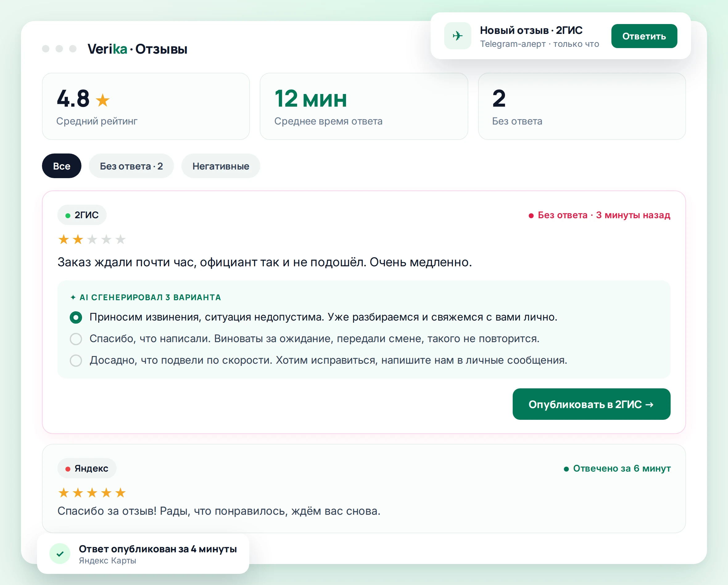Viewport: 728px width, 585px height.
Task: Click the green dot beside Отвечено за 6 минут
Action: (566, 469)
